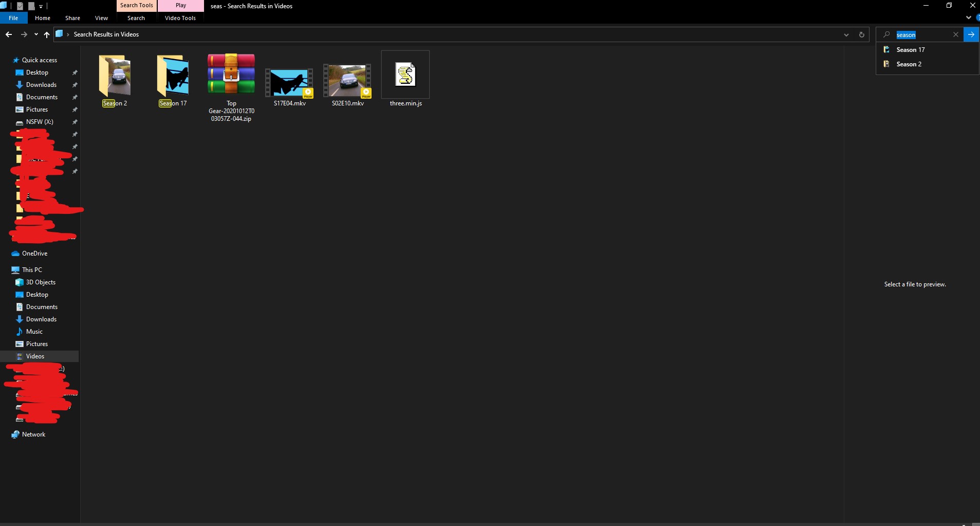The image size is (980, 526).
Task: Click the Properties icon in quick access toolbar
Action: 20,6
